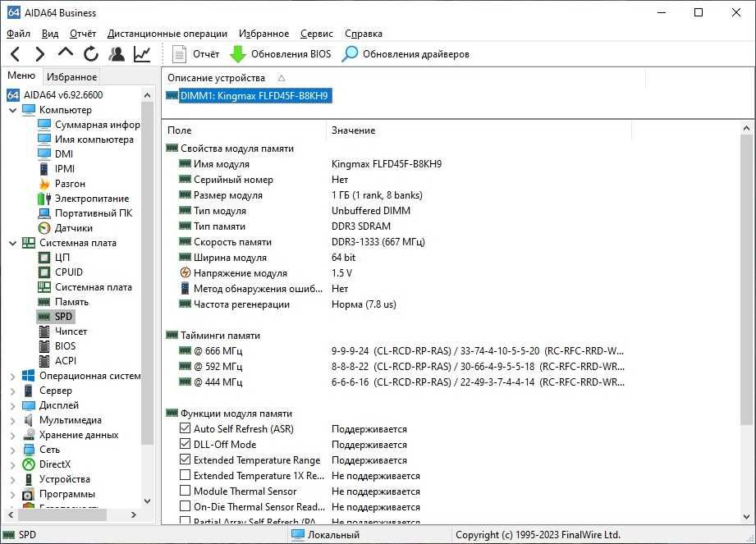Open the Файл menu
Viewport: 756px width, 544px height.
(x=18, y=34)
